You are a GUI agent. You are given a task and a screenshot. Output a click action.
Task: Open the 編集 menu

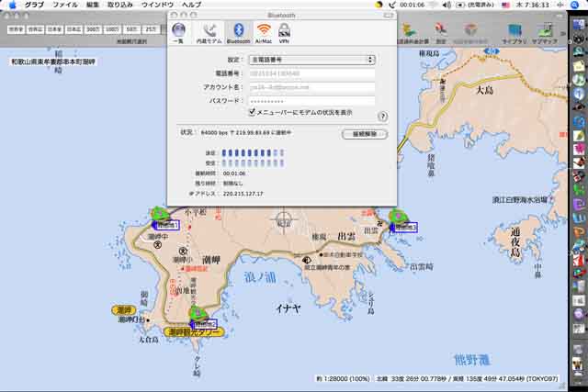pyautogui.click(x=93, y=5)
